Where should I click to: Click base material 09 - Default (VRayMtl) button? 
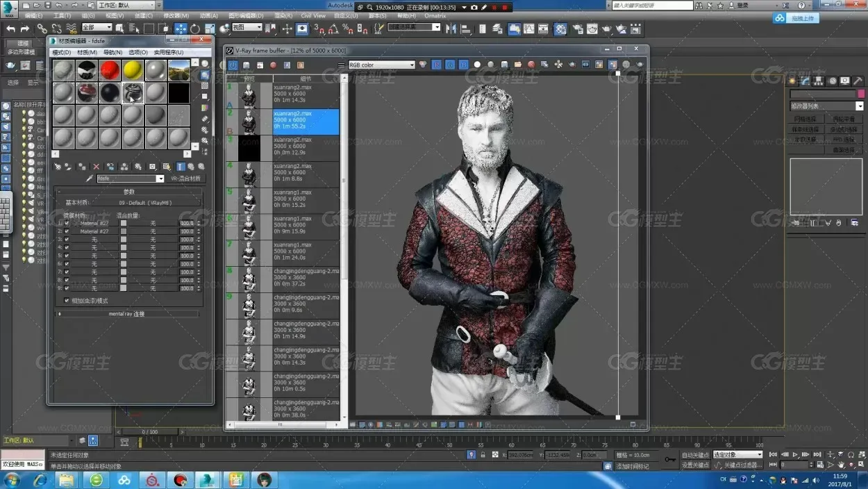[x=145, y=203]
